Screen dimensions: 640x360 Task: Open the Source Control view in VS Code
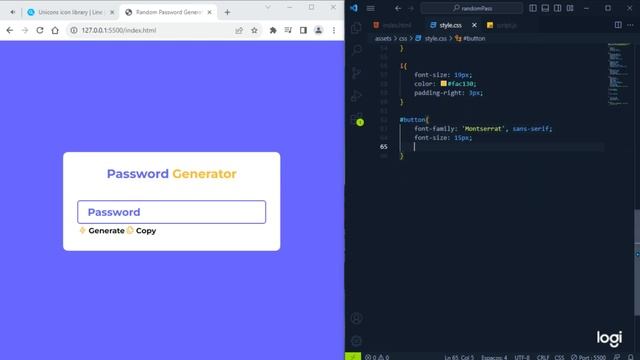coord(356,73)
